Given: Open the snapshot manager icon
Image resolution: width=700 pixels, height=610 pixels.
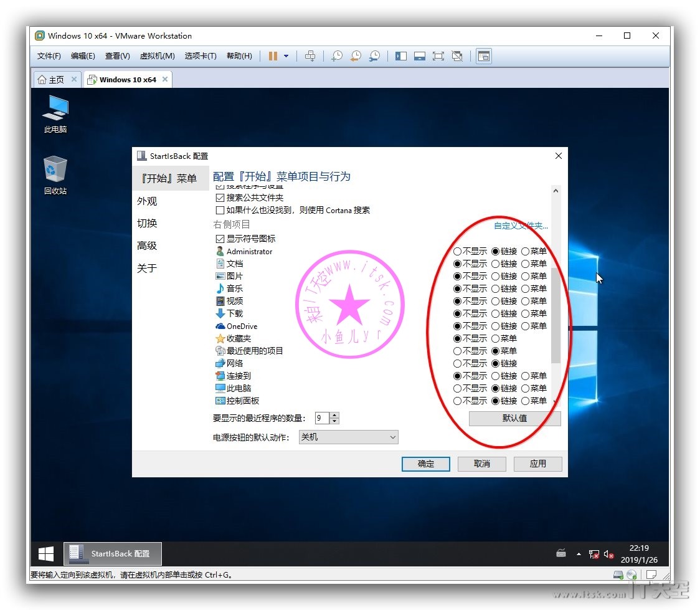Looking at the screenshot, I should coord(374,56).
